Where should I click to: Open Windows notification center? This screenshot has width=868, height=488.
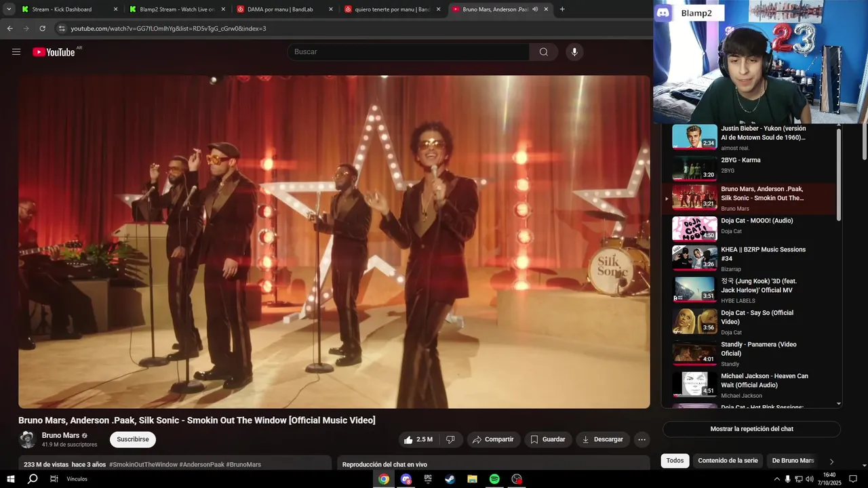(853, 479)
